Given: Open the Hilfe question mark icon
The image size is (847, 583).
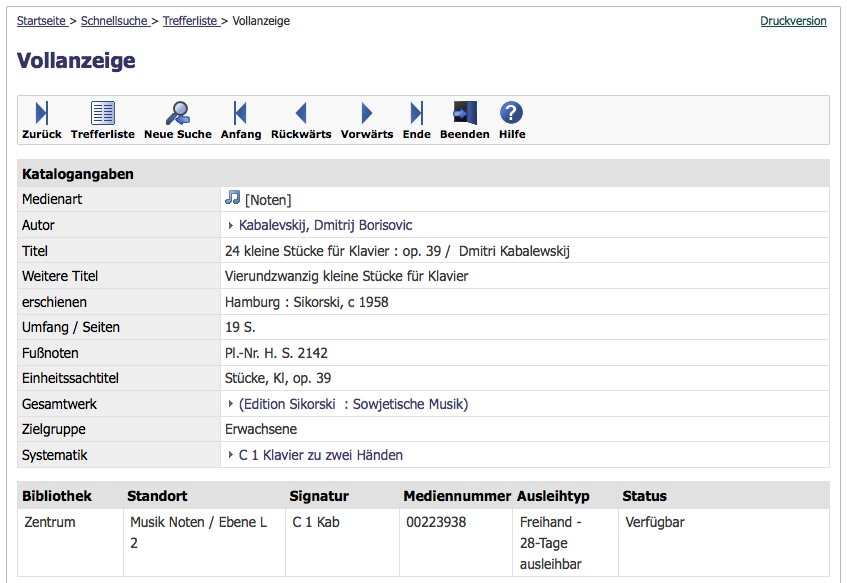Looking at the screenshot, I should click(511, 113).
